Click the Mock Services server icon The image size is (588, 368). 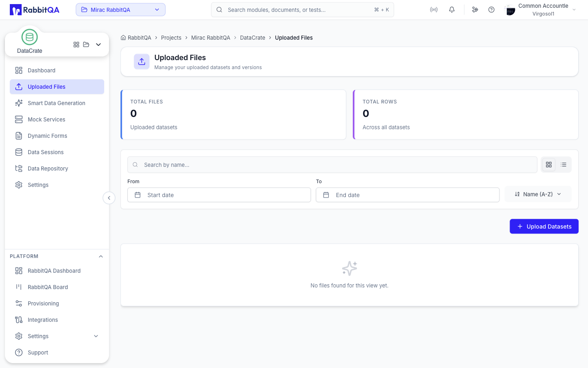pos(19,119)
